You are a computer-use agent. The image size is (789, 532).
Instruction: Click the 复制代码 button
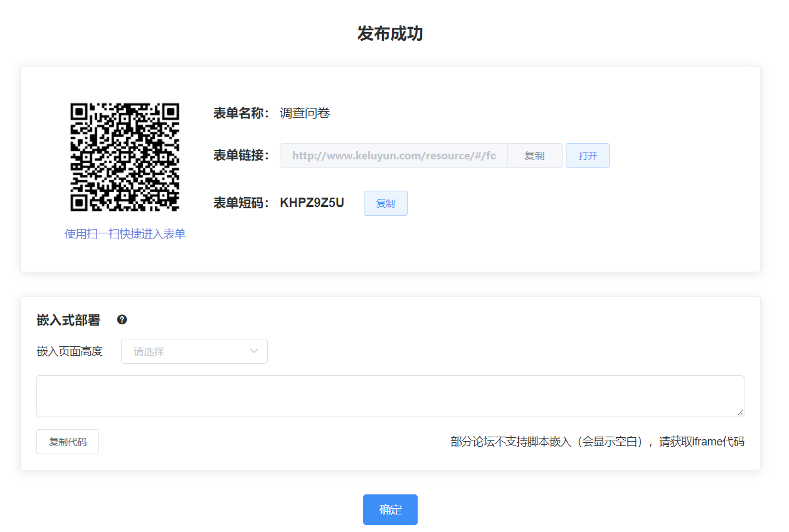click(68, 442)
